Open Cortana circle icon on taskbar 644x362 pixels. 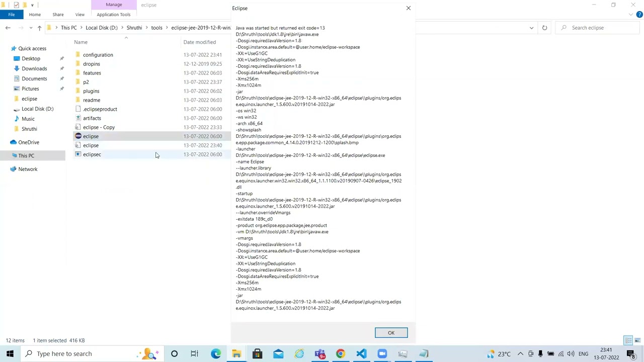tap(174, 353)
